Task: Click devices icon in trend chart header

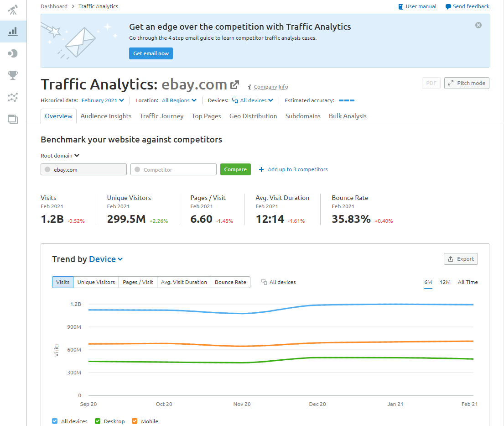Action: click(264, 282)
